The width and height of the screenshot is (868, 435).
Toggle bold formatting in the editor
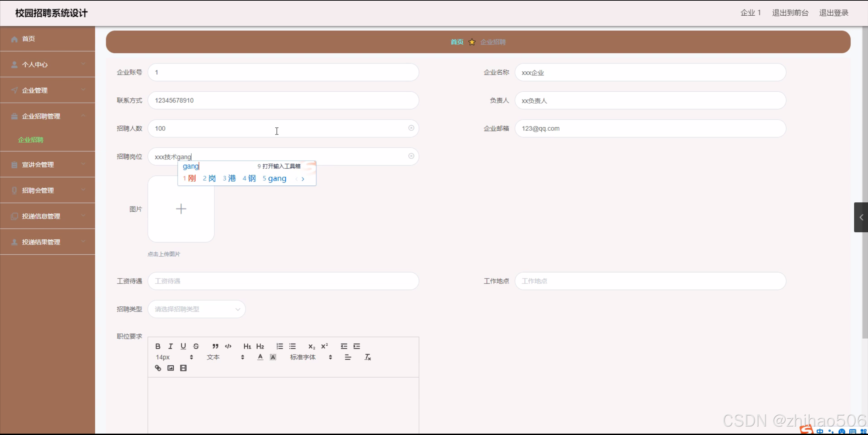point(158,346)
